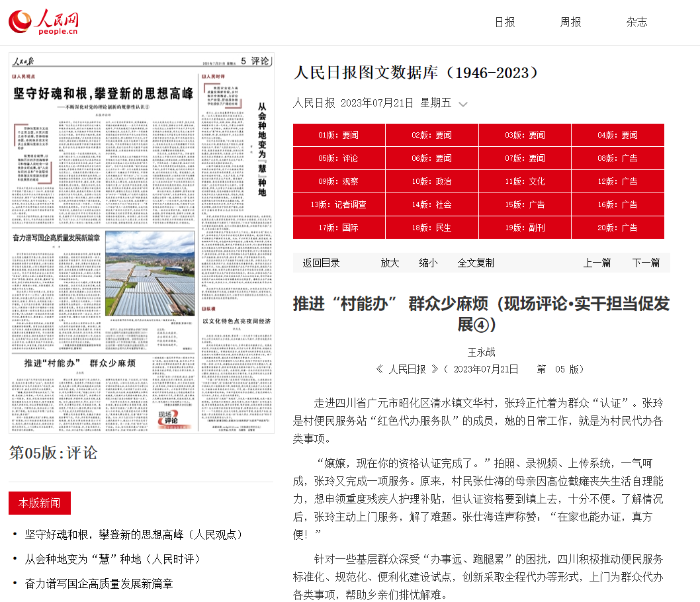Click author name 王永战

tap(481, 352)
